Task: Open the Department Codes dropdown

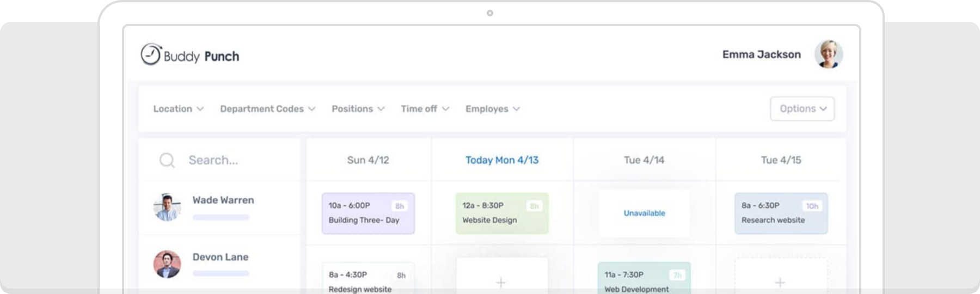Action: click(x=268, y=109)
